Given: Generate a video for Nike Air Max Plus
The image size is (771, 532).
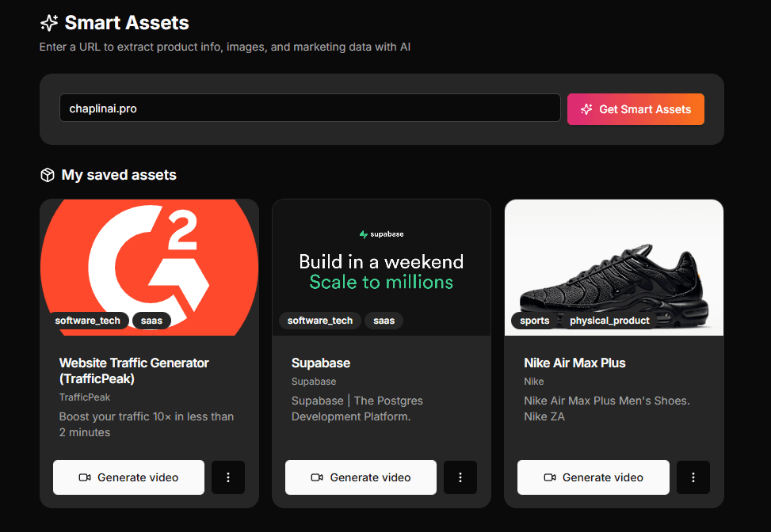Looking at the screenshot, I should coord(593,477).
